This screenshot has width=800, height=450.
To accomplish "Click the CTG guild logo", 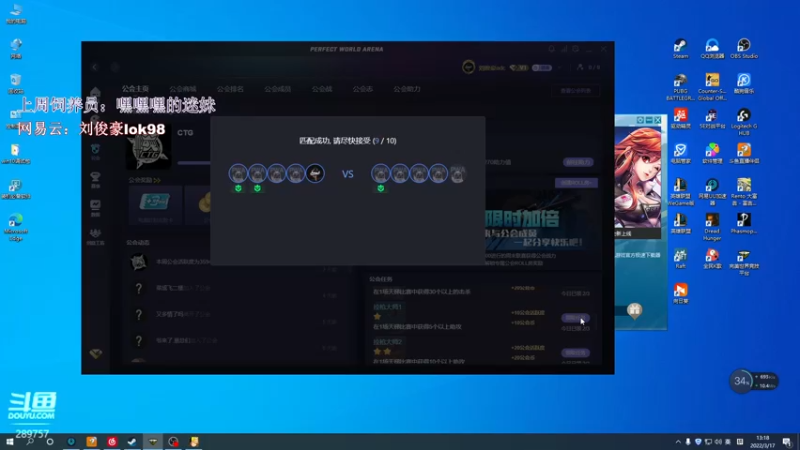I will [148, 149].
